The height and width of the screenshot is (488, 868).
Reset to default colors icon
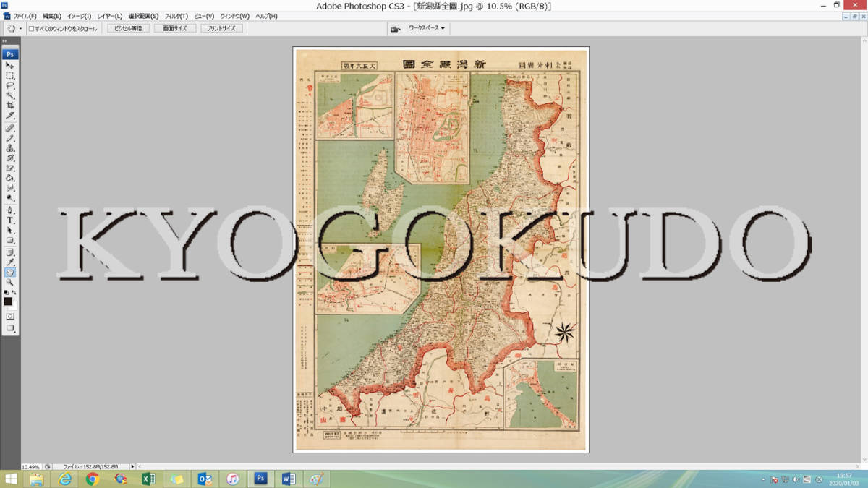[6, 292]
